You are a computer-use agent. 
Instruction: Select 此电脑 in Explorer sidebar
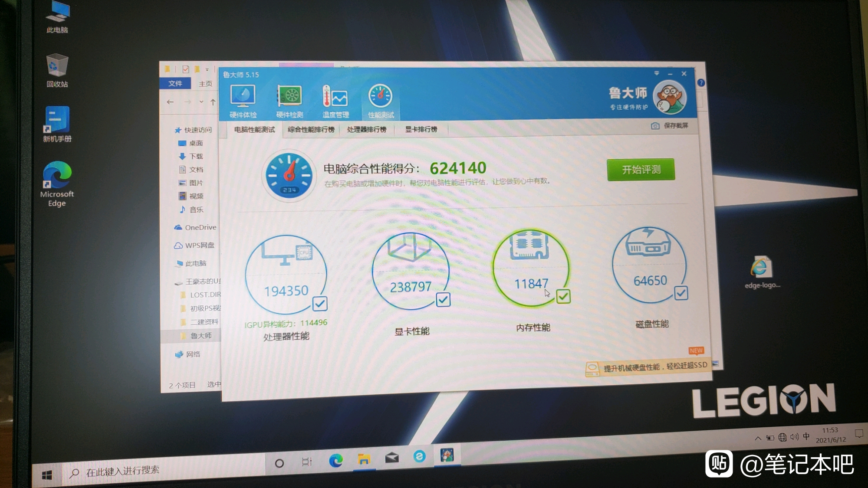click(x=191, y=263)
